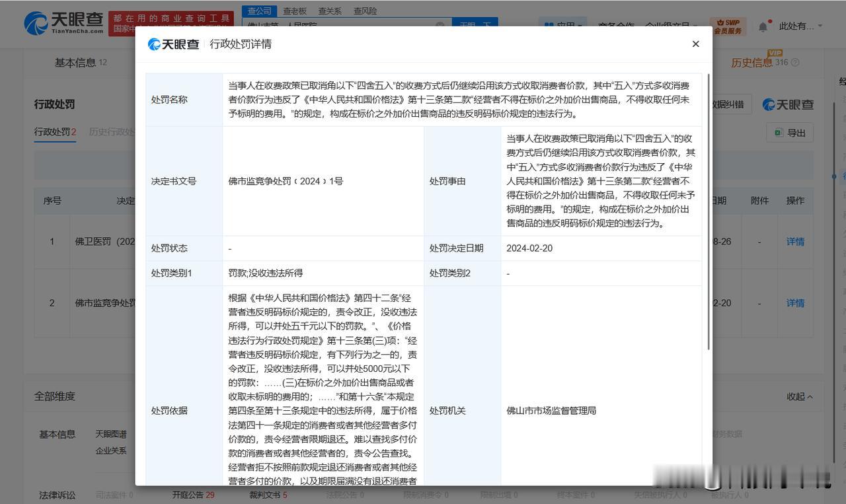Click the 处罚决定日期 label cell
This screenshot has height=504, width=846.
462,248
